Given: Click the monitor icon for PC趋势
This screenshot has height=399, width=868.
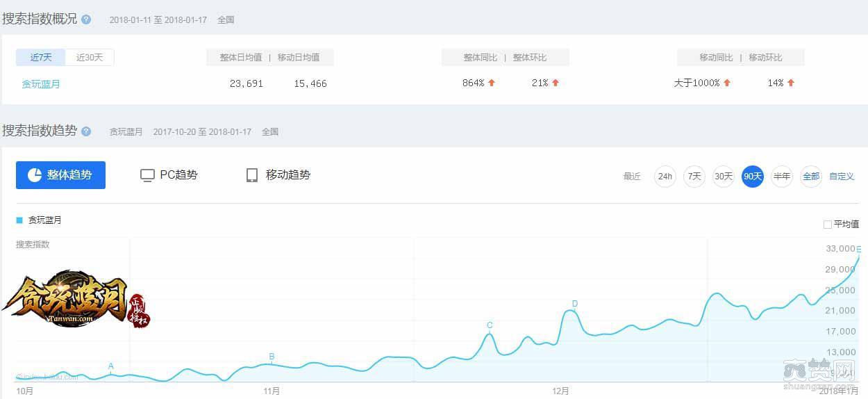Looking at the screenshot, I should coord(147,175).
